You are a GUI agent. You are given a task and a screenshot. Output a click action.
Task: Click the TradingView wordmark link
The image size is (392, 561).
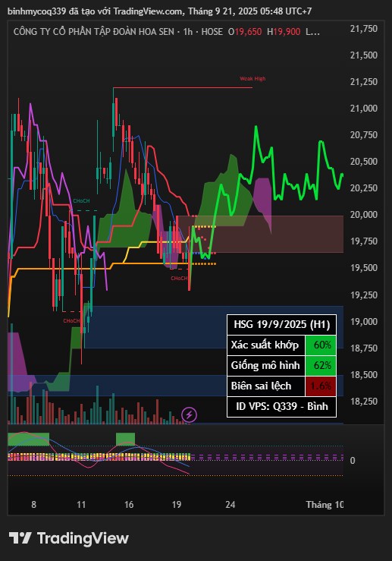(83, 538)
